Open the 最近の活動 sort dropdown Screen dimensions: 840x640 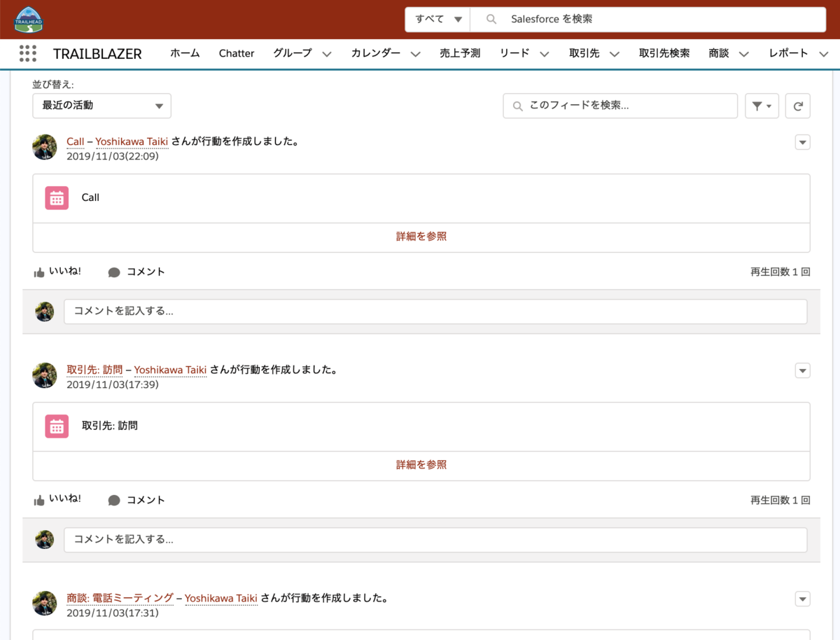(101, 106)
